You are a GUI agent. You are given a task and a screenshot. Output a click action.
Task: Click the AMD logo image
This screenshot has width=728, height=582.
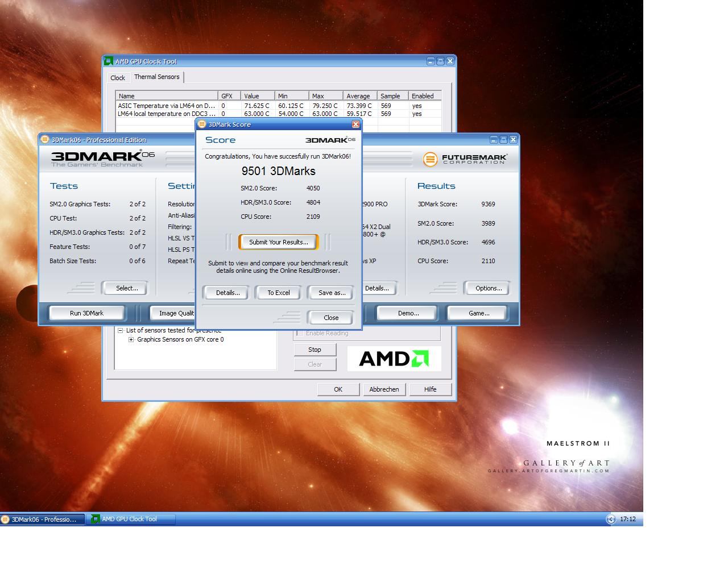[x=394, y=359]
